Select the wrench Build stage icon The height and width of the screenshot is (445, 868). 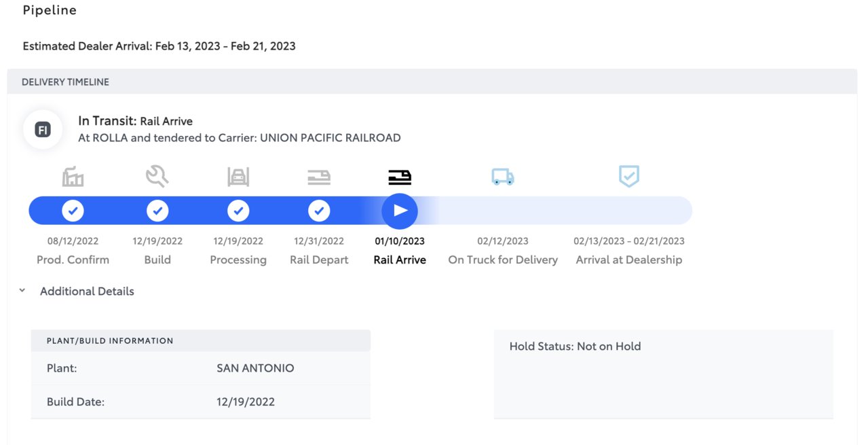pyautogui.click(x=157, y=177)
